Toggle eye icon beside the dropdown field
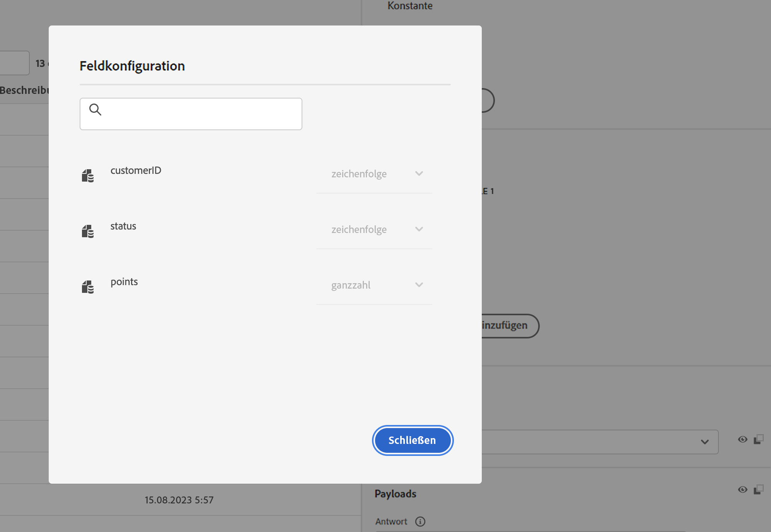The width and height of the screenshot is (771, 532). tap(742, 440)
